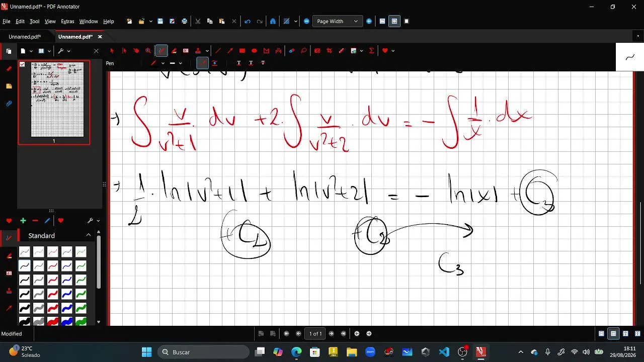Open the Windows Start button
This screenshot has height=362, width=644.
[146, 352]
